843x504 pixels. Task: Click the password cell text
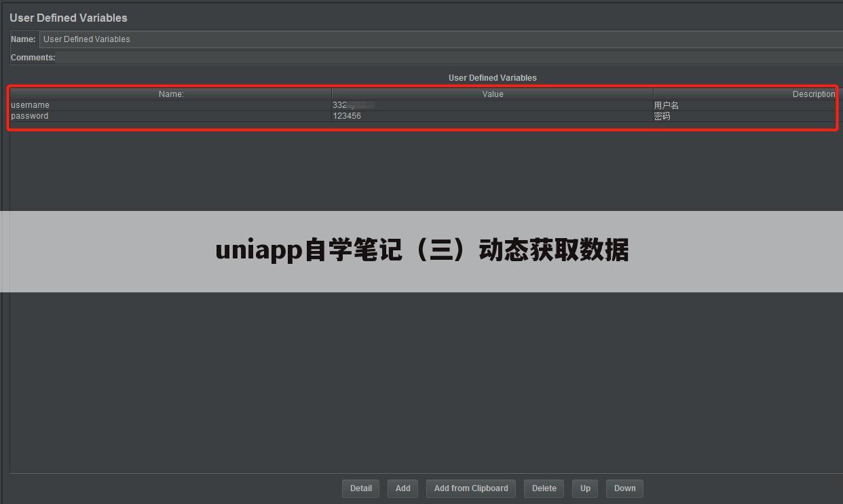[29, 116]
